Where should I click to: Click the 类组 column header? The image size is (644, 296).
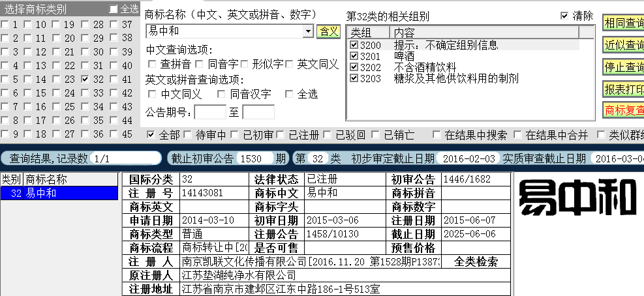(369, 33)
